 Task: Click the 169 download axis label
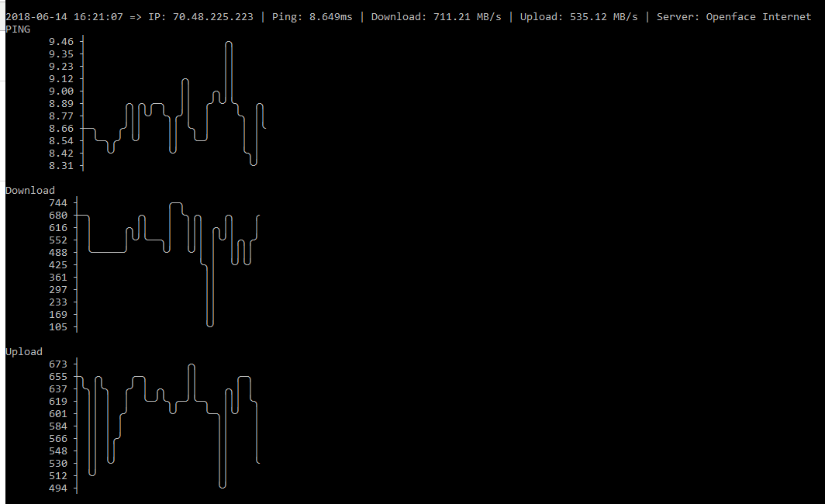click(x=58, y=314)
